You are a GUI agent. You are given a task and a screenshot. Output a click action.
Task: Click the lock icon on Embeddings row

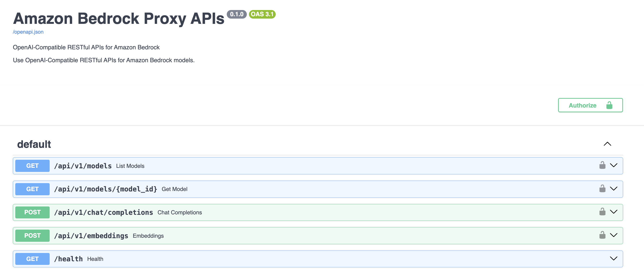(x=602, y=235)
